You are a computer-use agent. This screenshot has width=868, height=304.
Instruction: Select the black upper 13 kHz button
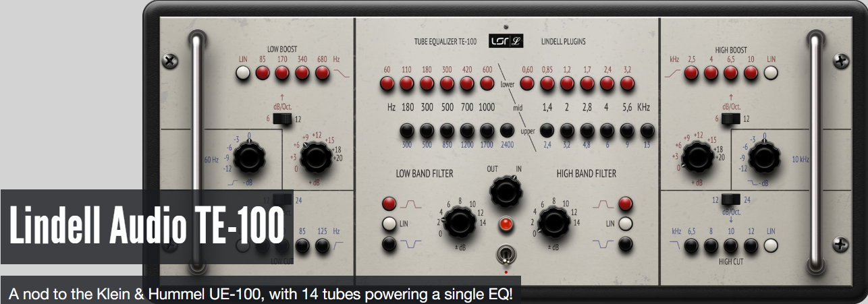coord(648,131)
